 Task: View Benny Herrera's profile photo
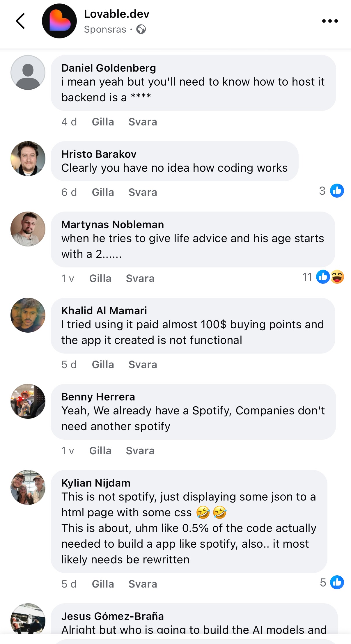click(28, 401)
